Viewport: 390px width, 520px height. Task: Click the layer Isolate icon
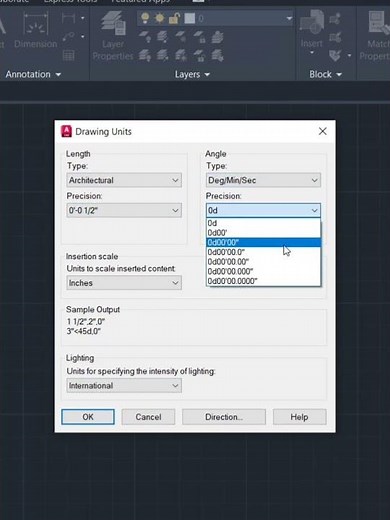click(x=162, y=36)
